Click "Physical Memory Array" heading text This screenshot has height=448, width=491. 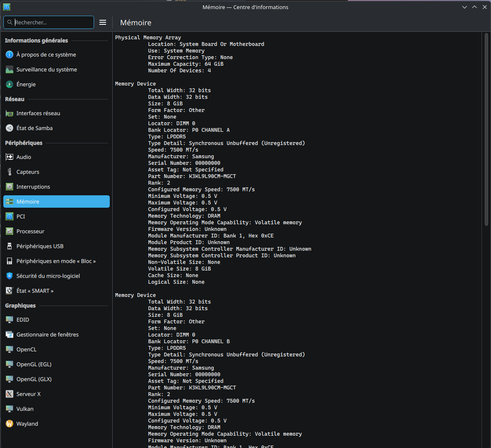point(148,38)
